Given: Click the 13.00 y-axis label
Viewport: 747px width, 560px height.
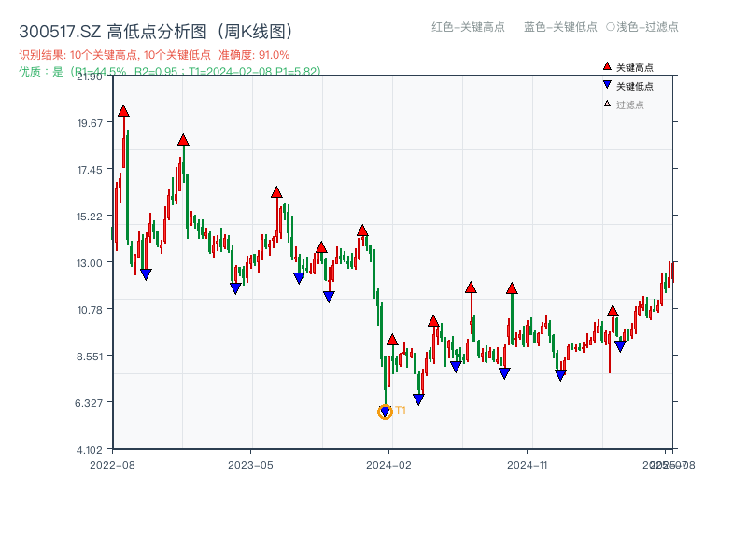Looking at the screenshot, I should pos(90,263).
